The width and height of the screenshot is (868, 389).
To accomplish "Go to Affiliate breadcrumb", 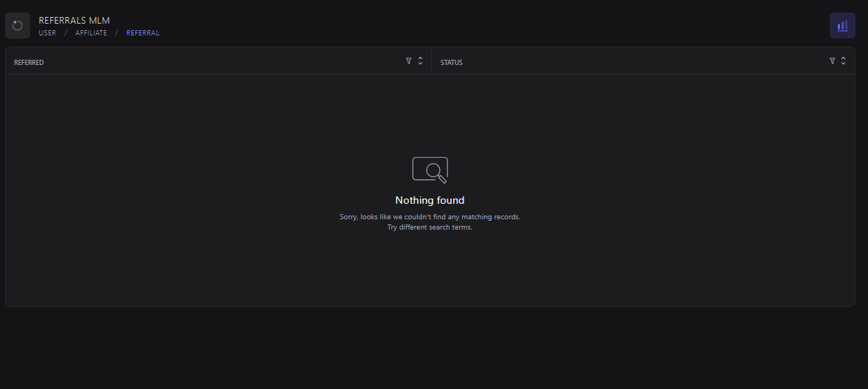I will tap(91, 33).
